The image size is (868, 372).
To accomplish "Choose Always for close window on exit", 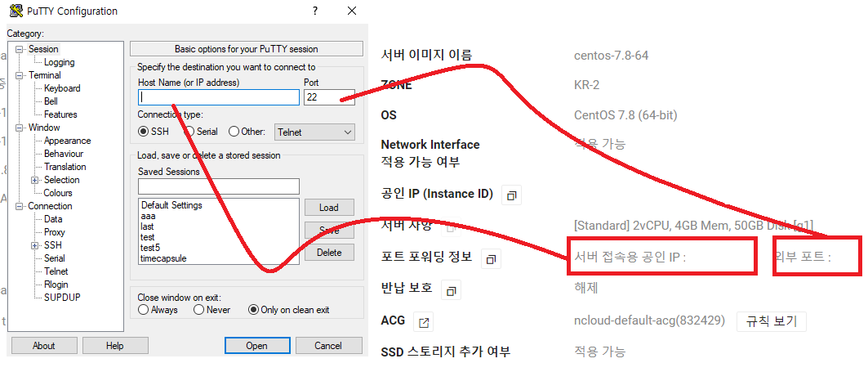I will [144, 310].
